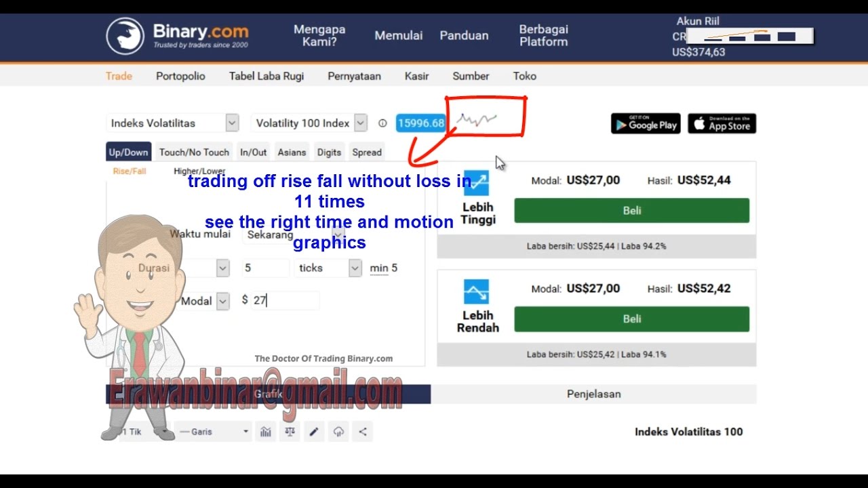This screenshot has width=868, height=488.
Task: Open the Pernyataan page
Action: click(354, 76)
